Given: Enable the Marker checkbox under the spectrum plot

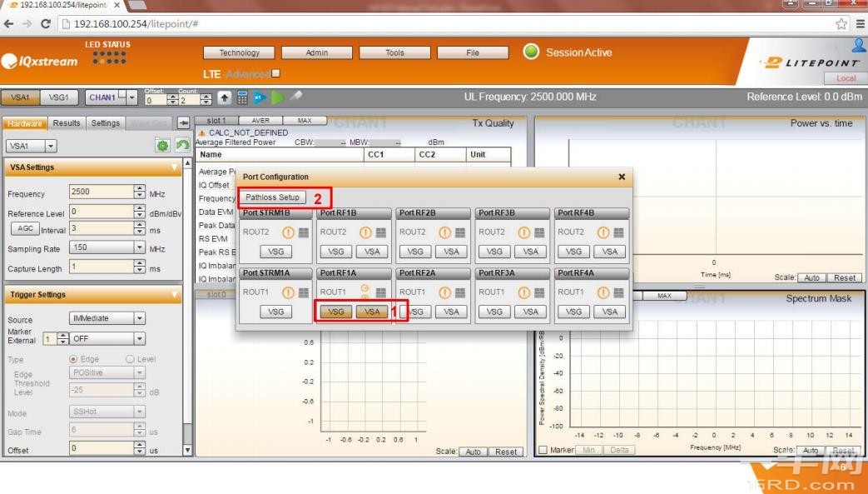Looking at the screenshot, I should (x=543, y=451).
